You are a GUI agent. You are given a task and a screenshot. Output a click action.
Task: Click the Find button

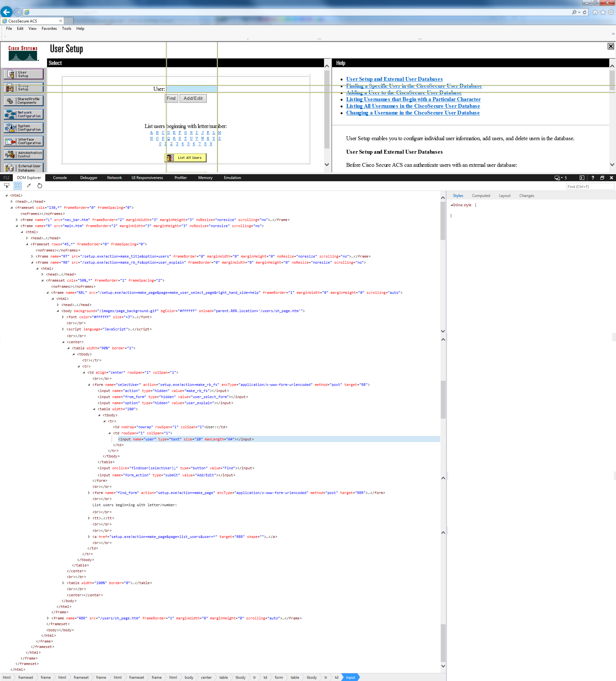(171, 98)
